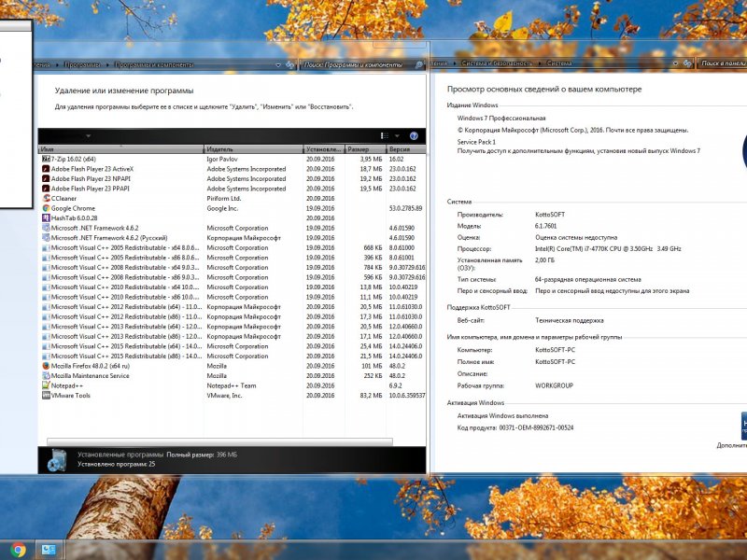
Task: Click Visual C++ 2015 (x64) entry icon
Action: click(46, 346)
